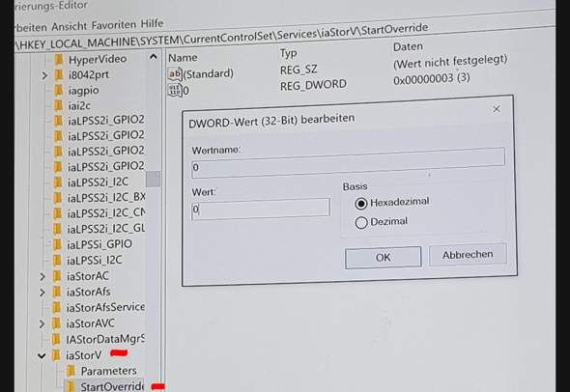Expand the iaStorAC key arrow

coord(43,276)
